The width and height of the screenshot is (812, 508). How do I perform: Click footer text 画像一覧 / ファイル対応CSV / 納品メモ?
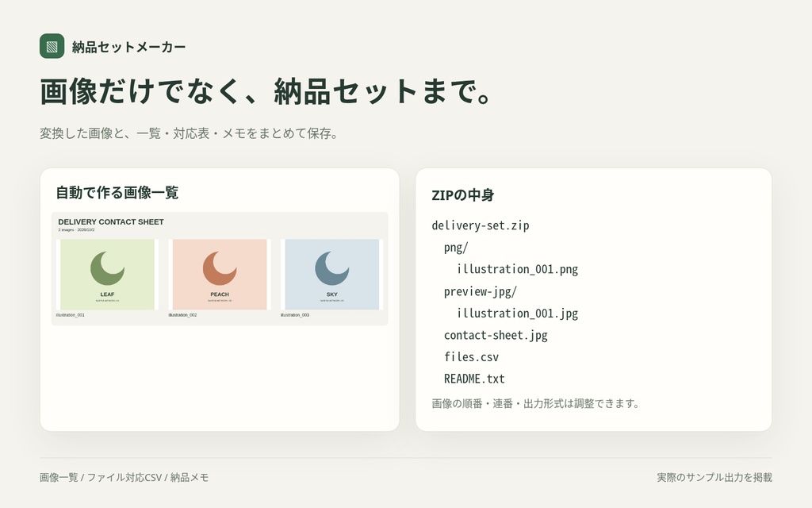pyautogui.click(x=124, y=477)
